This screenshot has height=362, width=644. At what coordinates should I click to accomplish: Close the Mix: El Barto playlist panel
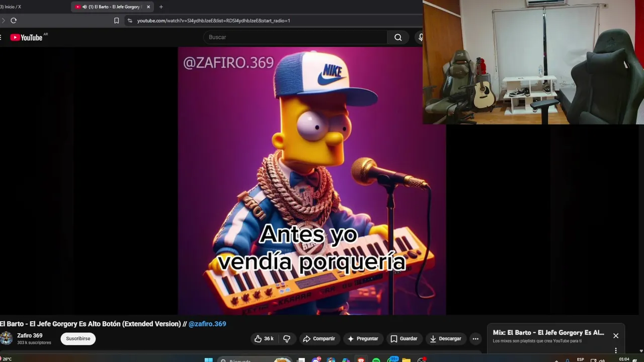click(616, 335)
